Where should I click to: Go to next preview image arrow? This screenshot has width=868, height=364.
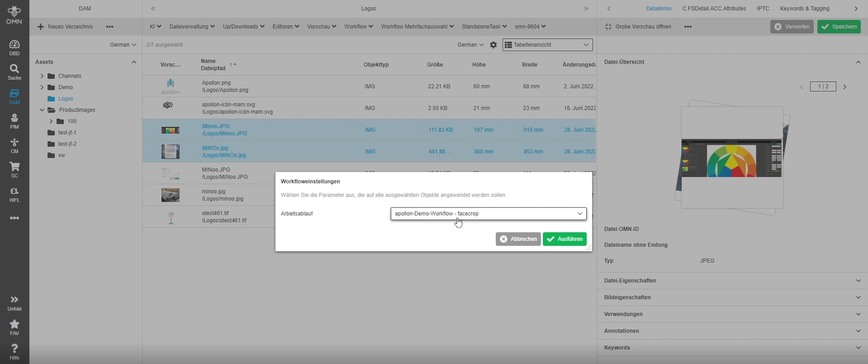[844, 86]
